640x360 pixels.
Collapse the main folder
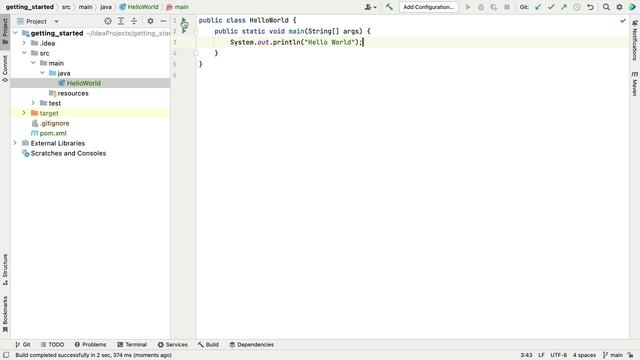(x=33, y=63)
